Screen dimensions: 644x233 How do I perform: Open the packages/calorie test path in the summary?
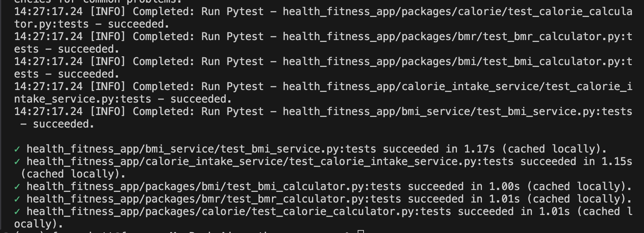[x=239, y=212]
